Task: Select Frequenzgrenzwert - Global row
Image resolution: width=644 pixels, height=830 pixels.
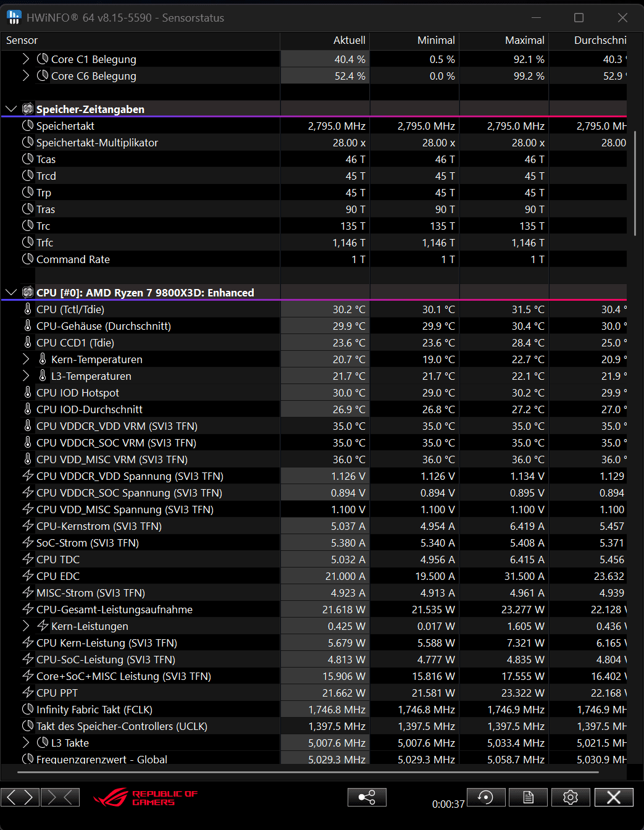Action: point(314,759)
